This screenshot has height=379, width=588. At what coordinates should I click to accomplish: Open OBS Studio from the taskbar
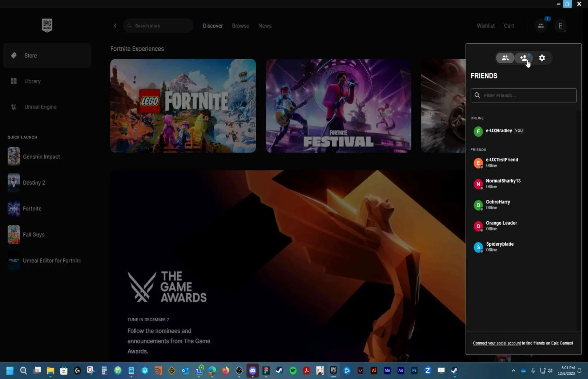239,371
